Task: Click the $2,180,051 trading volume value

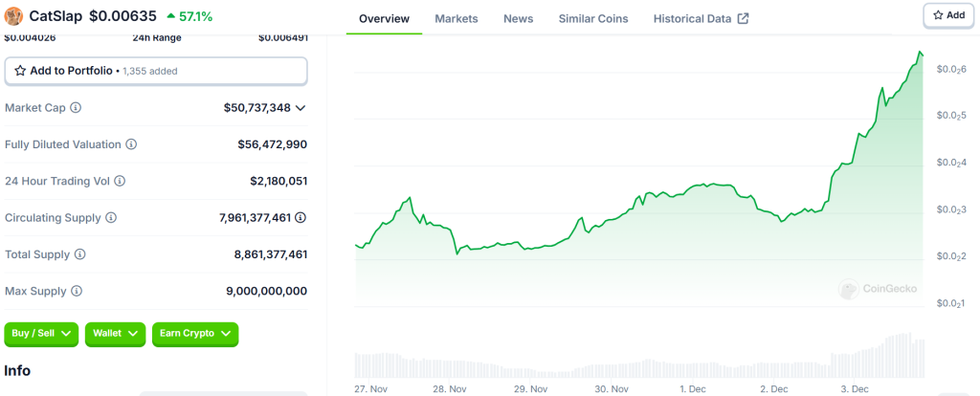Action: coord(278,181)
